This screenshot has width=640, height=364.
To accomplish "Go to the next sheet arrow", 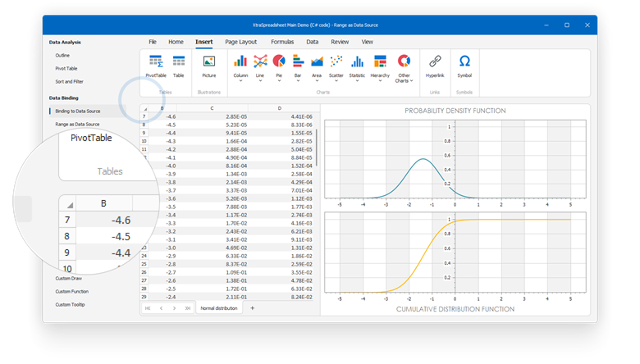I will (x=174, y=308).
